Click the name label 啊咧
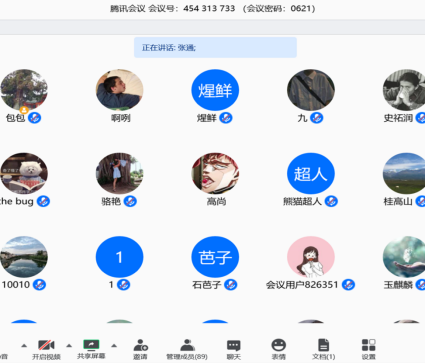The image size is (425, 363). [121, 118]
